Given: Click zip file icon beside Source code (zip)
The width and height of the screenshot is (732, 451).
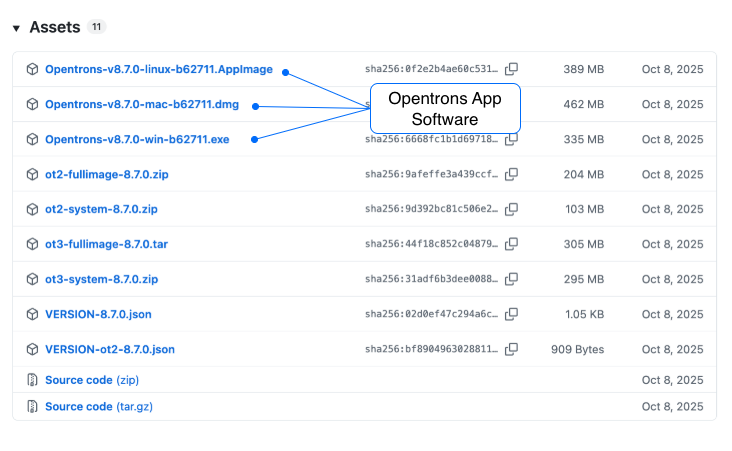Looking at the screenshot, I should tap(32, 380).
